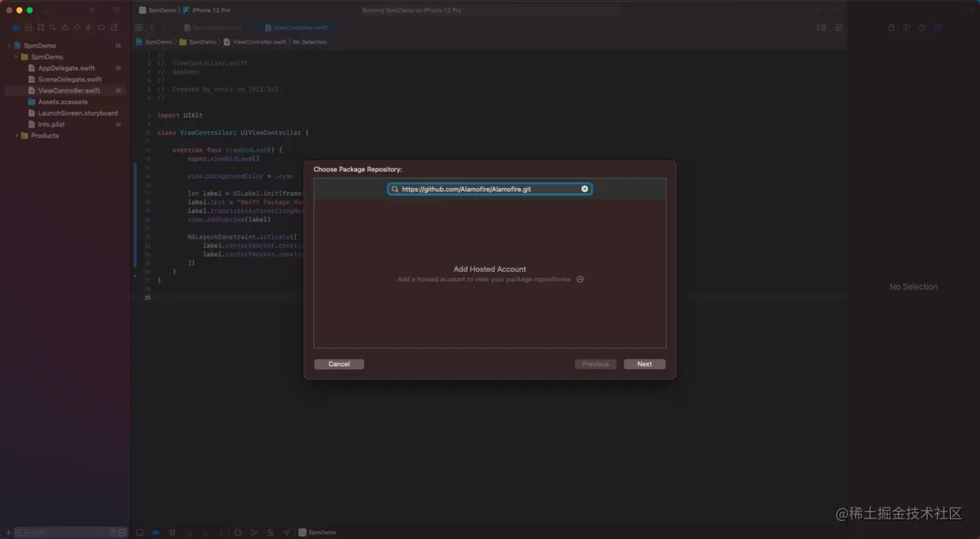Click SpmDemo project in jump bar

tap(154, 42)
